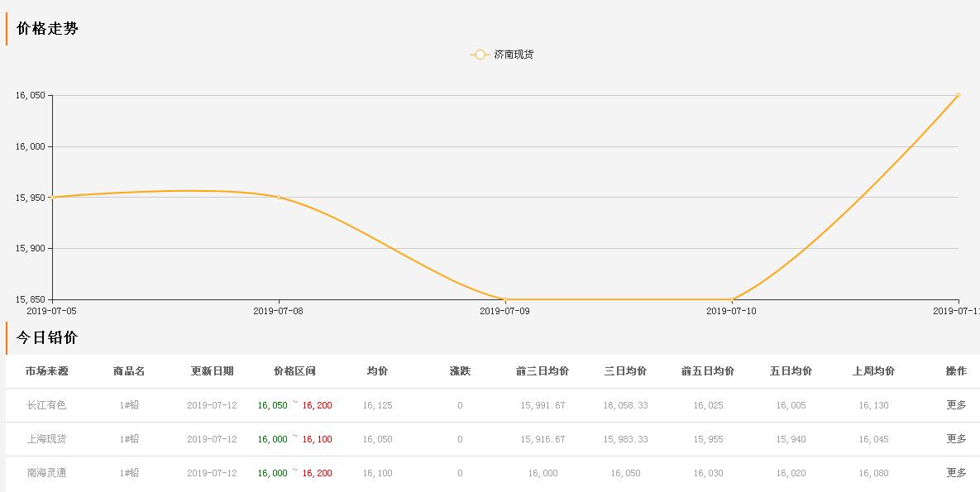Click the 2019-07-10 data point marker
This screenshot has height=492, width=980.
coord(733,299)
